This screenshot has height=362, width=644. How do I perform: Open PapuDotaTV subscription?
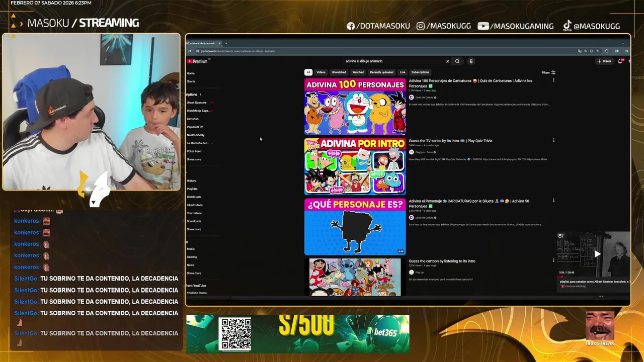(x=195, y=127)
